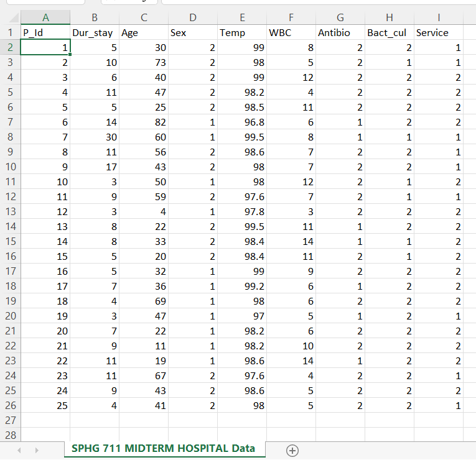Select the WBC cell 9 in row 17
This screenshot has height=460, width=476.
(291, 271)
